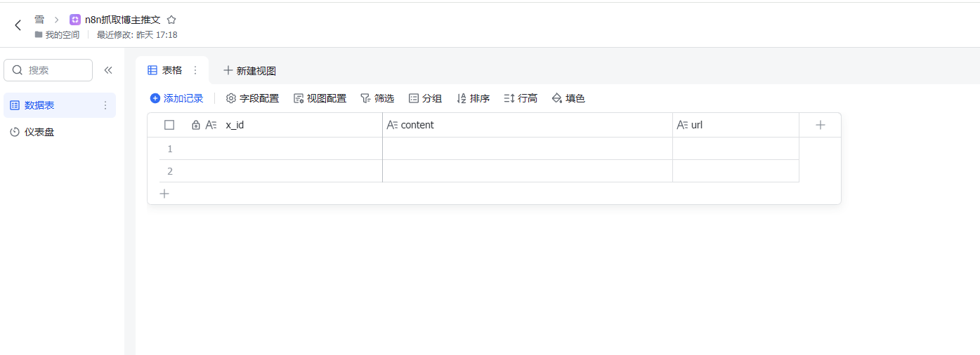This screenshot has width=980, height=355.
Task: Open 字段配置 field settings
Action: coord(252,98)
